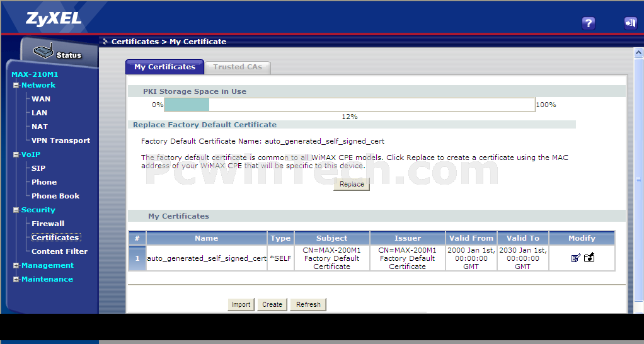Click the vertical scrollbar up arrow
The height and width of the screenshot is (344, 644).
(x=638, y=52)
